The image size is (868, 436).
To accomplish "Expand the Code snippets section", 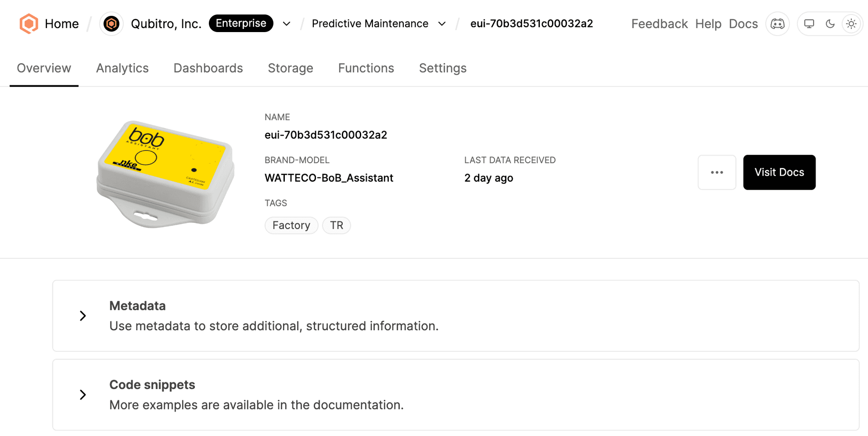I will click(83, 395).
